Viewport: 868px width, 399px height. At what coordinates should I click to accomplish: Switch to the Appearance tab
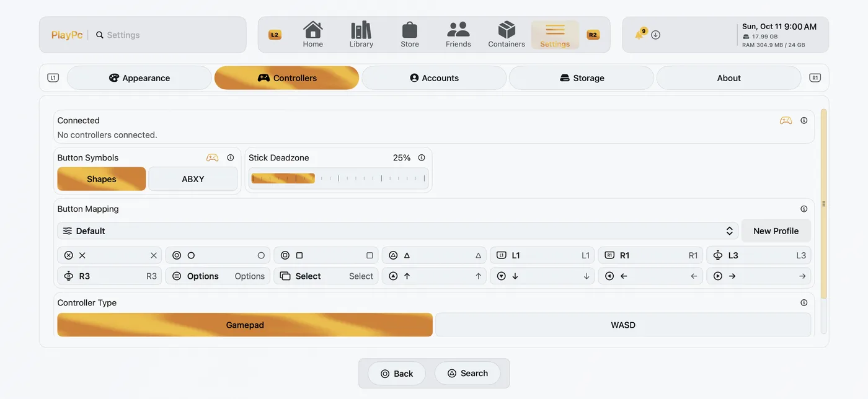click(139, 78)
